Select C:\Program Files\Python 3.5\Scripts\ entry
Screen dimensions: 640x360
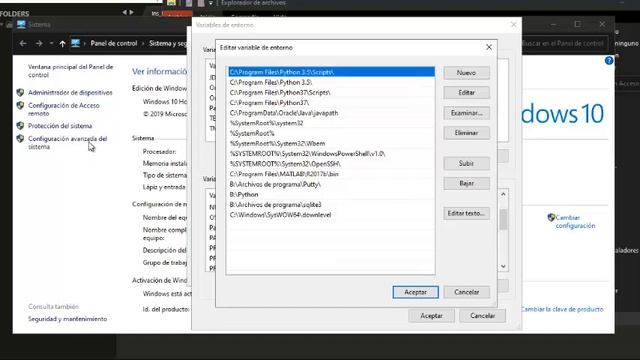(331, 72)
